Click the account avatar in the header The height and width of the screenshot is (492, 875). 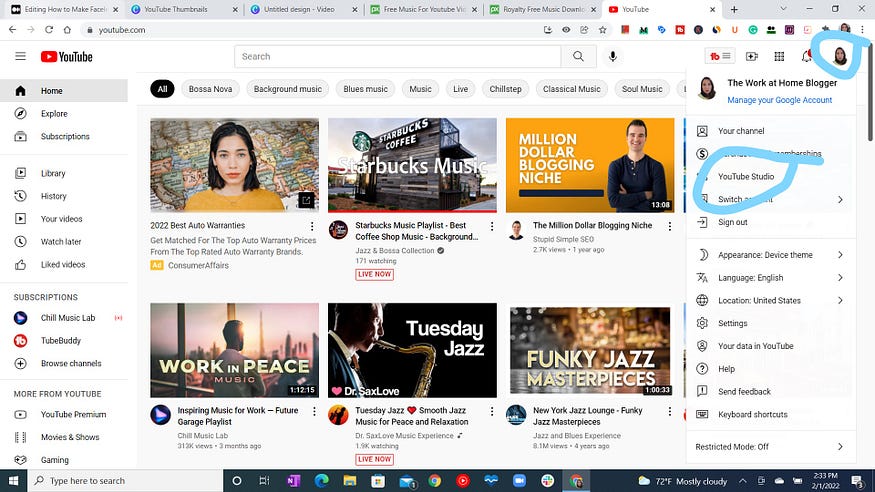839,56
